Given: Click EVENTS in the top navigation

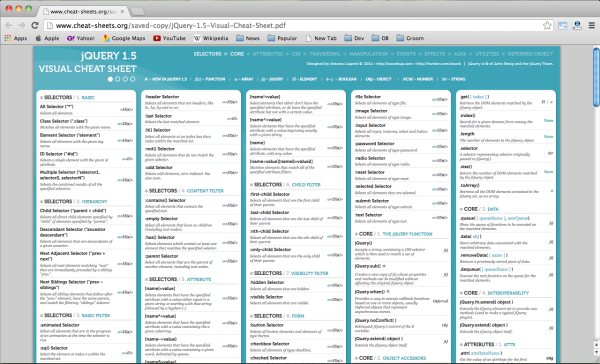Looking at the screenshot, I should 406,54.
